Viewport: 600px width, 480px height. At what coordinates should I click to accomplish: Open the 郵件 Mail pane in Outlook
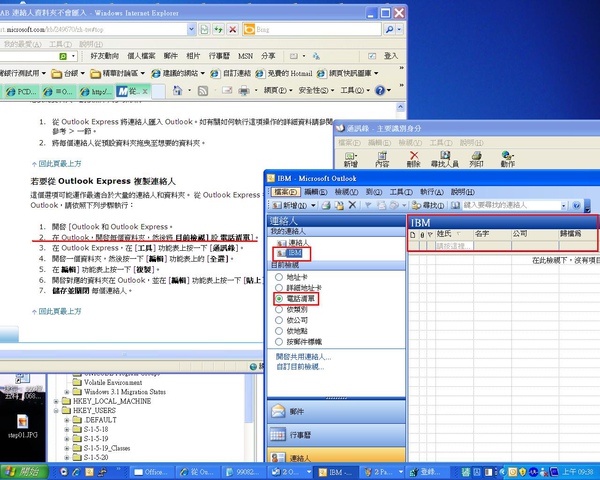tap(336, 412)
